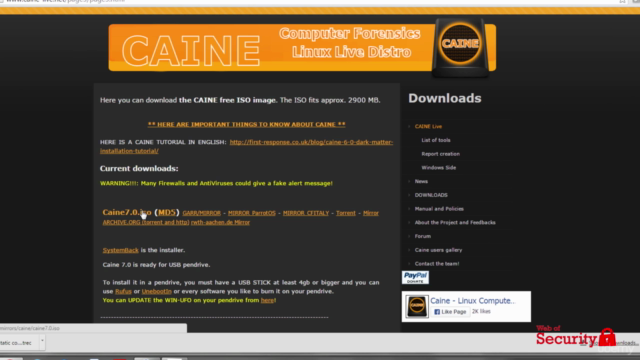Screen dimensions: 640x360
Task: Open the rwth-aachen.de Mirror link
Action: (x=220, y=222)
